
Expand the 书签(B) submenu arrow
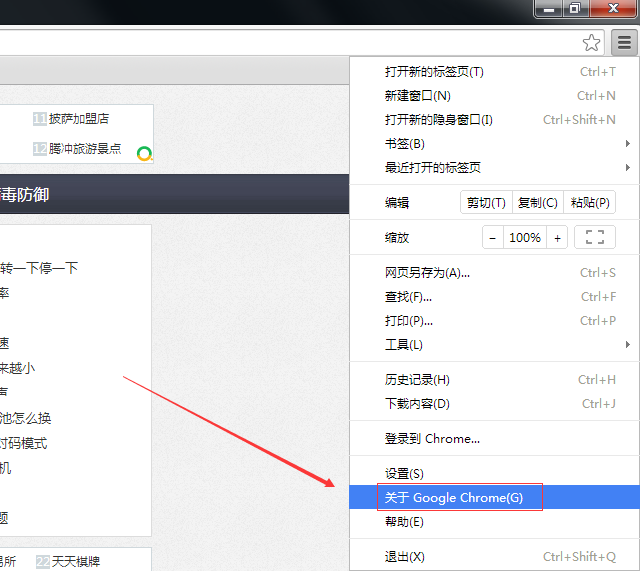(628, 144)
